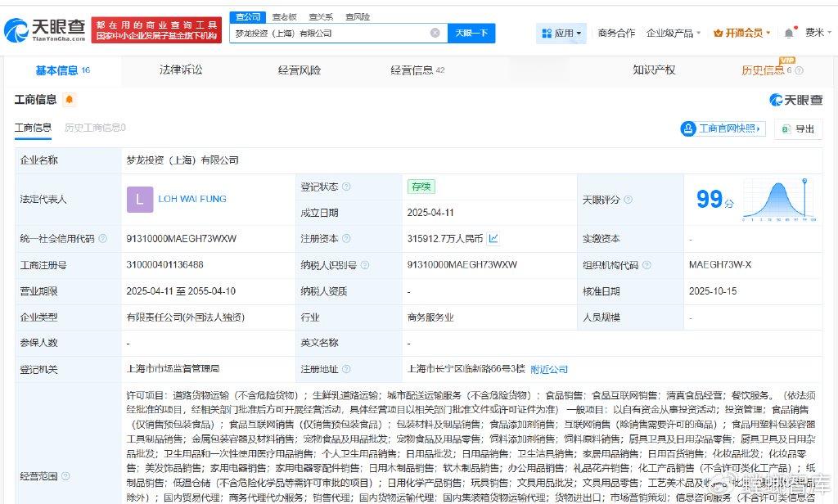Click the 导出 export button
Screen dimensions: 838x504
click(x=798, y=128)
